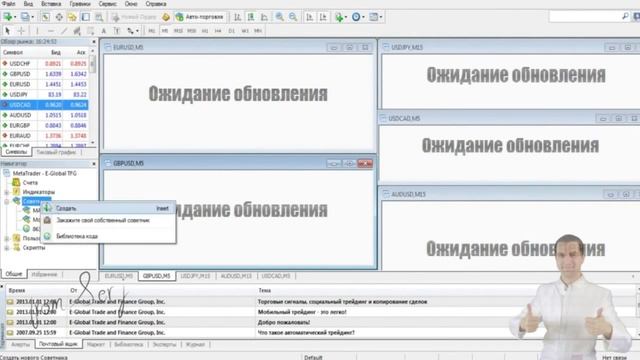Viewport: 640px width, 360px height.
Task: Switch to the USDJPY,M15 chart tab
Action: [x=195, y=276]
